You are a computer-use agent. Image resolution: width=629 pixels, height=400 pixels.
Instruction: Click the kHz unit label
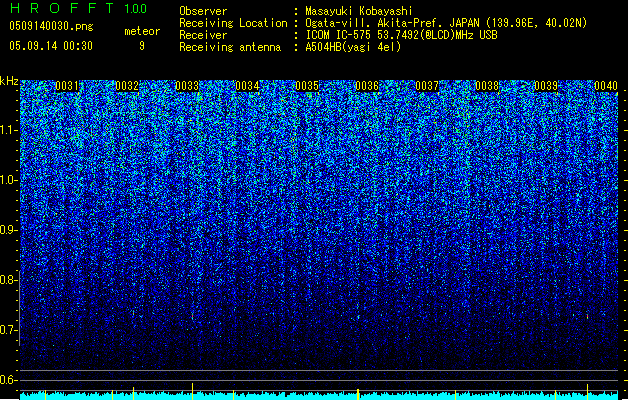pos(9,81)
